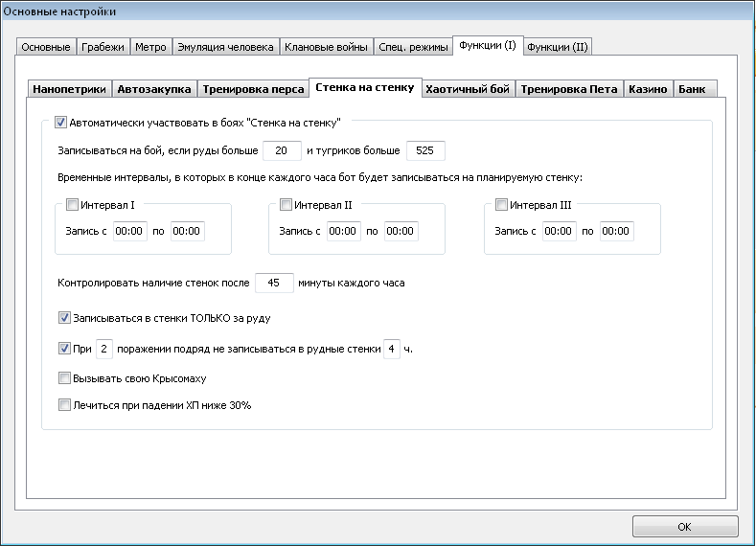Click the hours field showing 4

tap(392, 349)
